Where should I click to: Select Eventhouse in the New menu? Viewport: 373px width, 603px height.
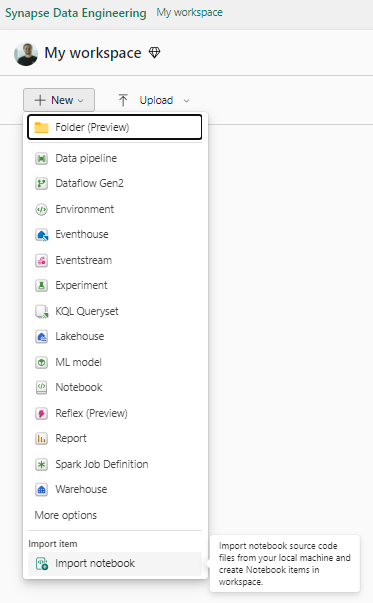point(115,235)
